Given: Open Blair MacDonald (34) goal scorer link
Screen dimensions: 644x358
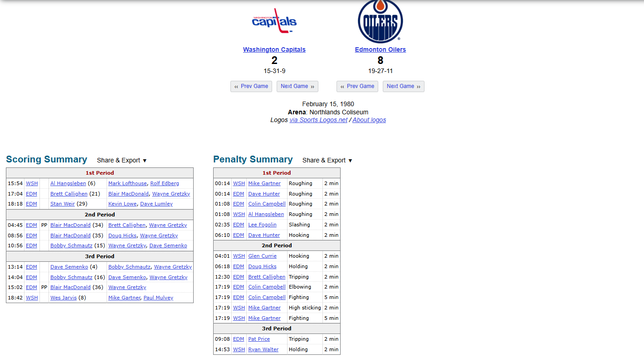Looking at the screenshot, I should (x=70, y=225).
